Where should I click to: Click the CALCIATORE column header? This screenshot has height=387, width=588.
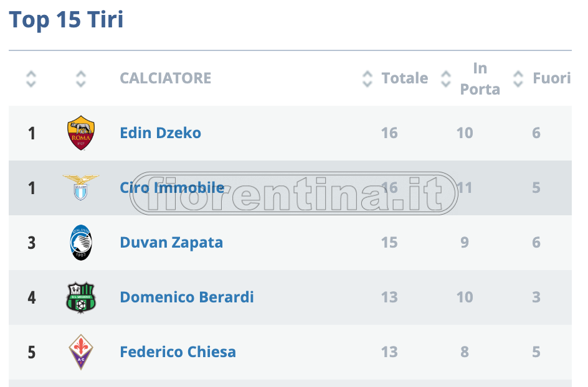165,78
